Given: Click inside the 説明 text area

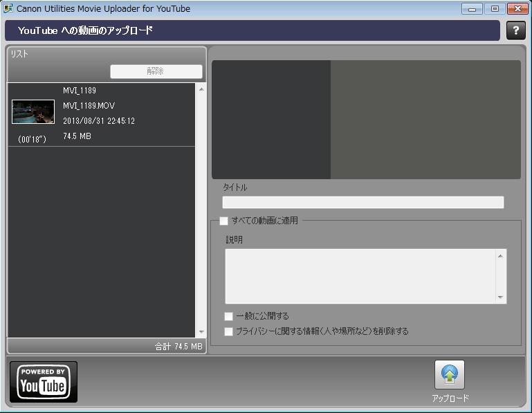Looking at the screenshot, I should tap(360, 276).
